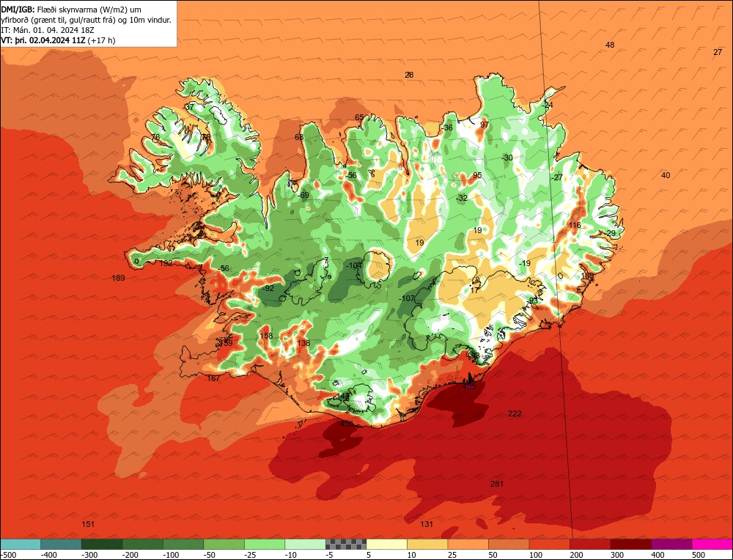Select the -200 to -100 green legend swatch

[143, 544]
